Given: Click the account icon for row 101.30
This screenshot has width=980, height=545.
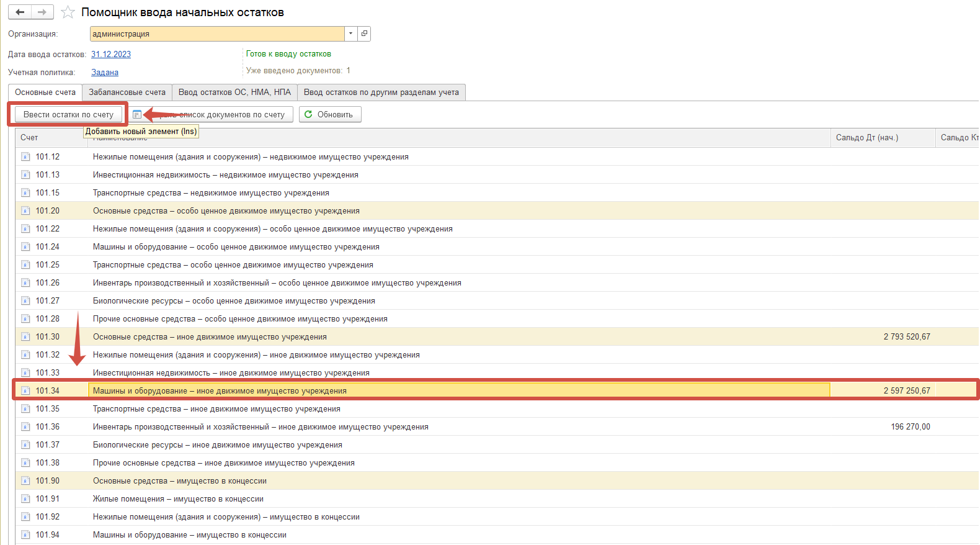Looking at the screenshot, I should pos(25,337).
